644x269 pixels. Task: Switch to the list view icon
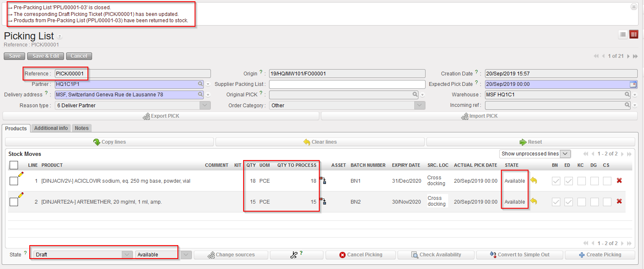click(623, 34)
